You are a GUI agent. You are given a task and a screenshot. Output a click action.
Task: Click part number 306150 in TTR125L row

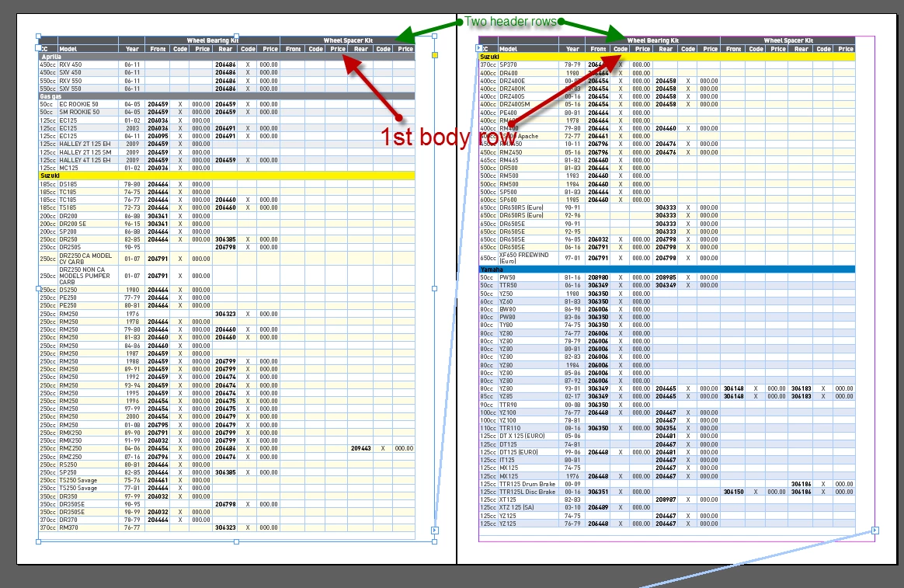(x=733, y=492)
